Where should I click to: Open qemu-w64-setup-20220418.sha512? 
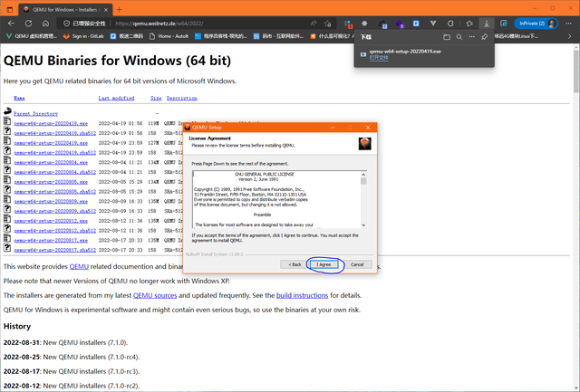pos(54,133)
